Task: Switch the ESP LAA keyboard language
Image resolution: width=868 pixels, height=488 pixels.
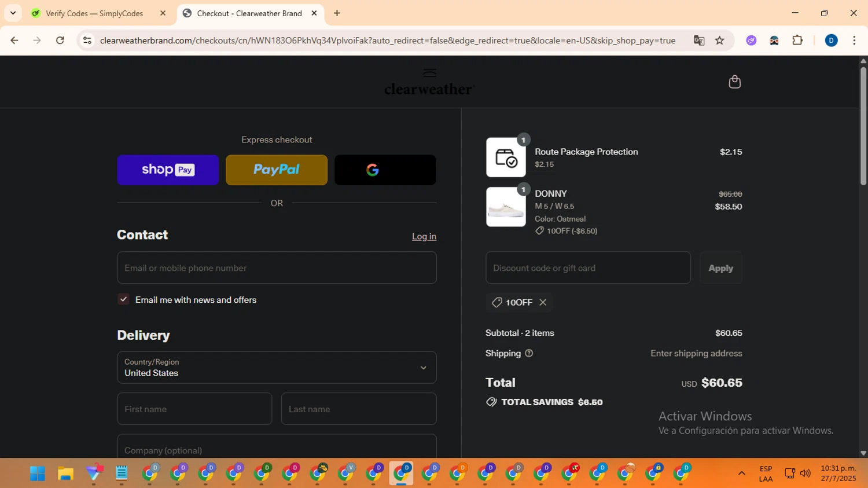Action: (766, 474)
